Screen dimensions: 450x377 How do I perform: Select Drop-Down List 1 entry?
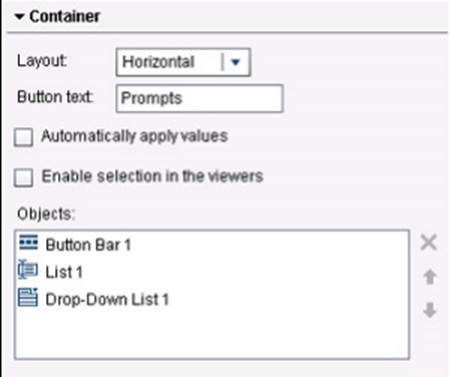coord(107,299)
